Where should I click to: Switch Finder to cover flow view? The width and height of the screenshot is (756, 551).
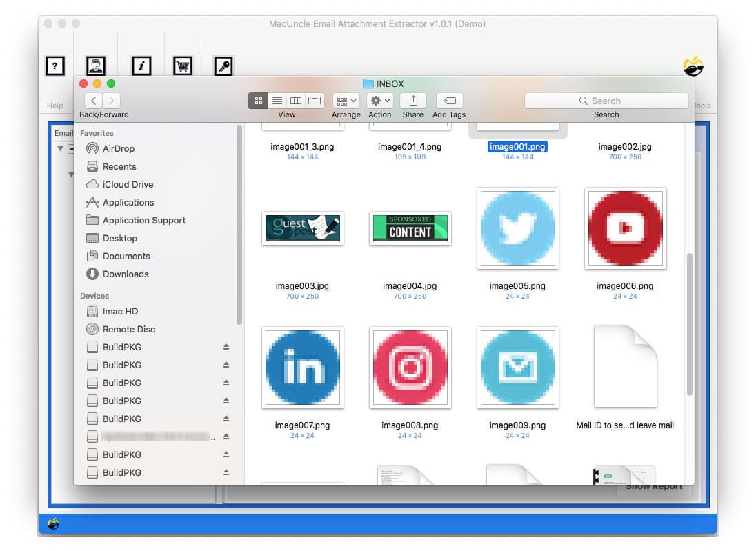(315, 101)
